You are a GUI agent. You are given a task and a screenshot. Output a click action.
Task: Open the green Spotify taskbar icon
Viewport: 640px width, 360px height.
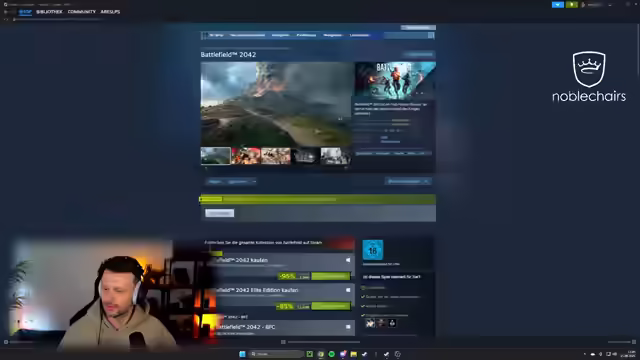coord(331,354)
